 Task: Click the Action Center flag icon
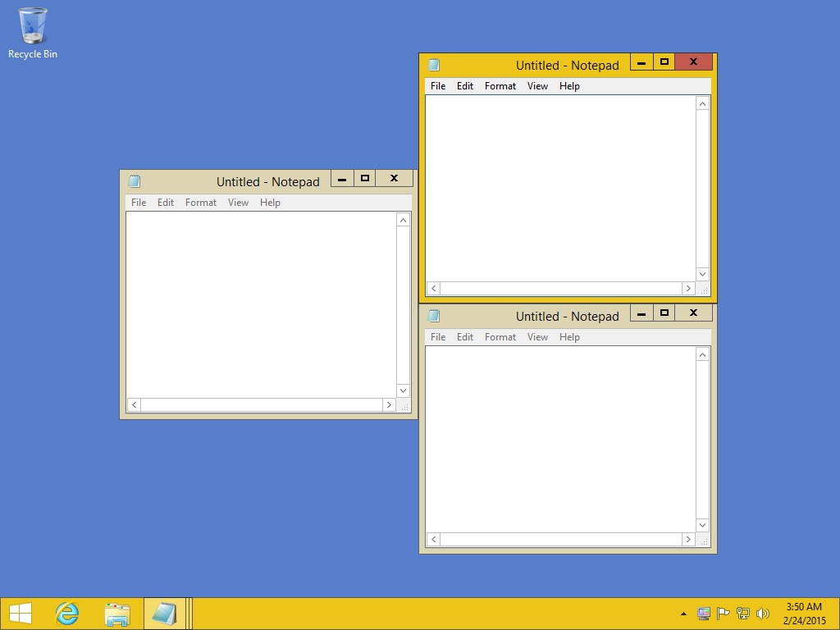point(723,614)
